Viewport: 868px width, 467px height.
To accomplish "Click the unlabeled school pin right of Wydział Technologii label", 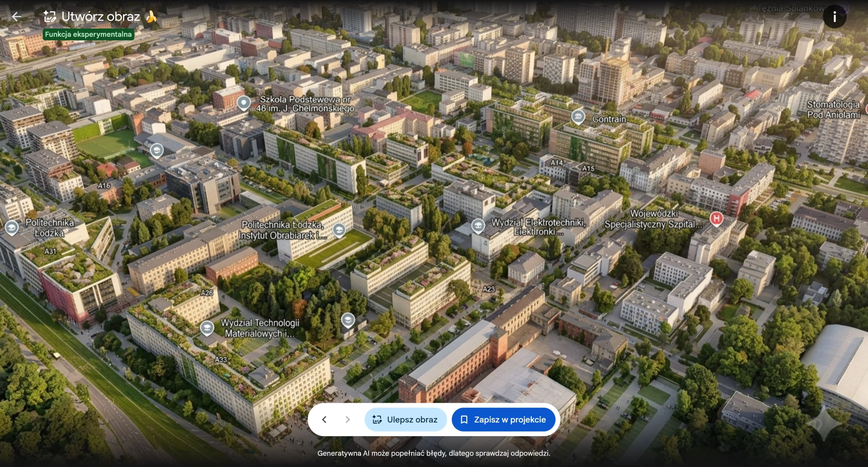I will point(348,321).
